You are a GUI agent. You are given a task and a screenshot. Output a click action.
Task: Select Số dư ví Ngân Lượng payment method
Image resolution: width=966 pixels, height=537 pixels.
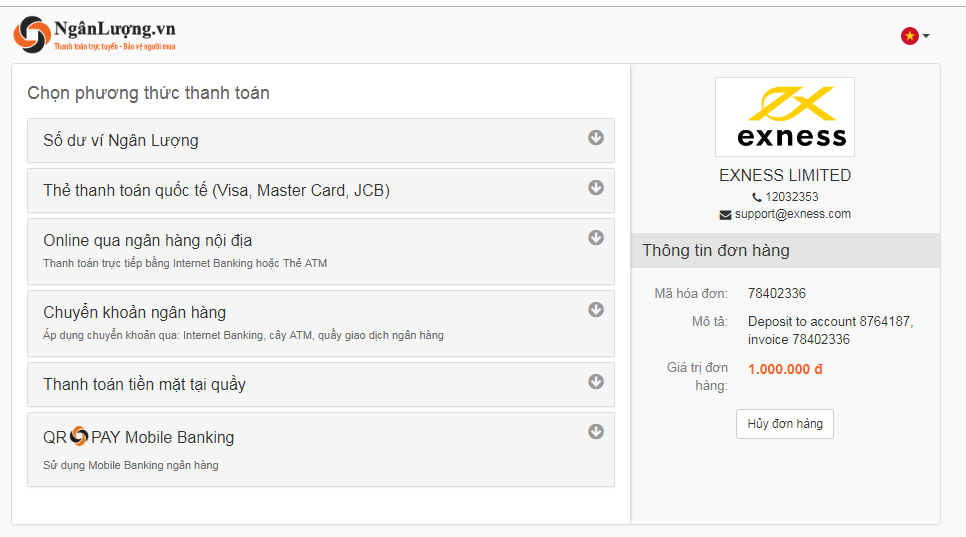[320, 140]
